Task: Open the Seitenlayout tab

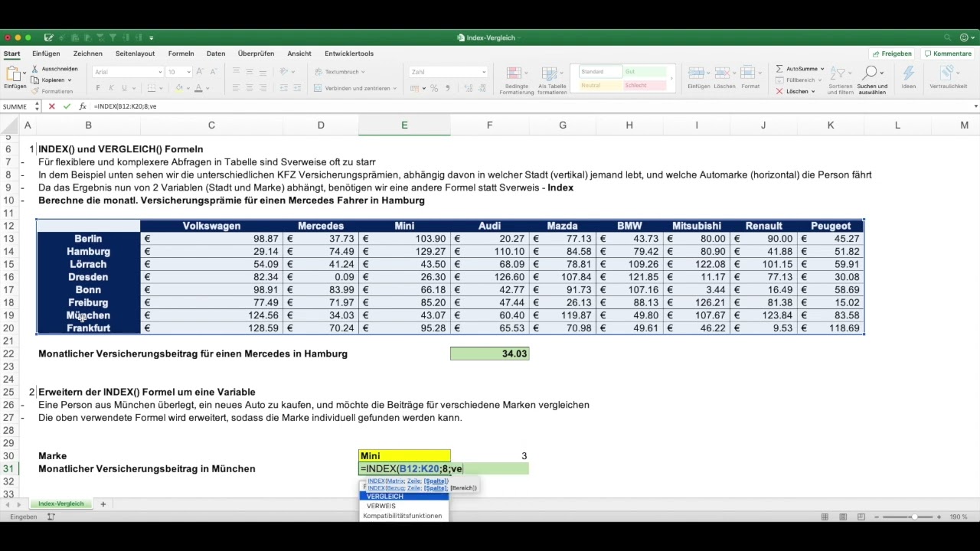Action: pyautogui.click(x=136, y=54)
